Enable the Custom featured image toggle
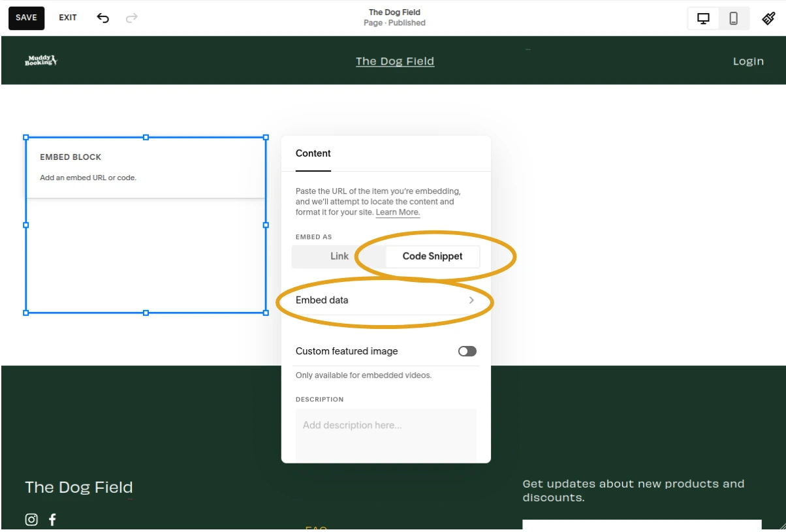The width and height of the screenshot is (786, 532). coord(467,351)
